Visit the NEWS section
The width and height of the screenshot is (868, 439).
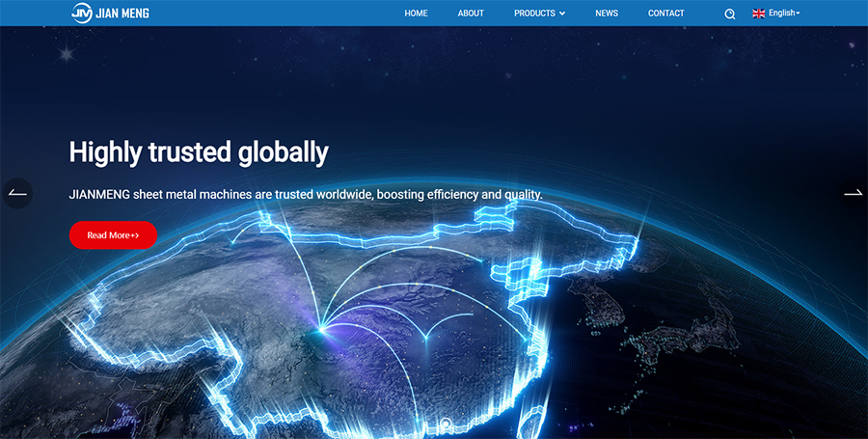pos(607,14)
